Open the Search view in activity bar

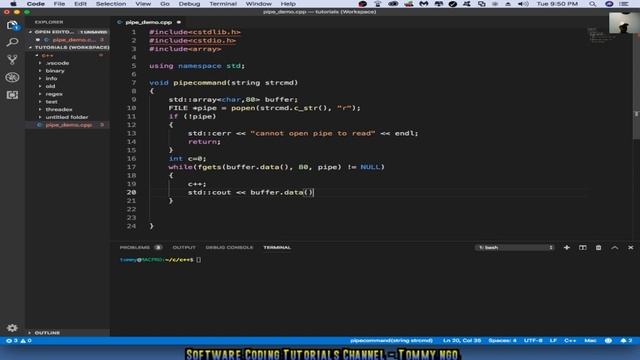click(12, 42)
